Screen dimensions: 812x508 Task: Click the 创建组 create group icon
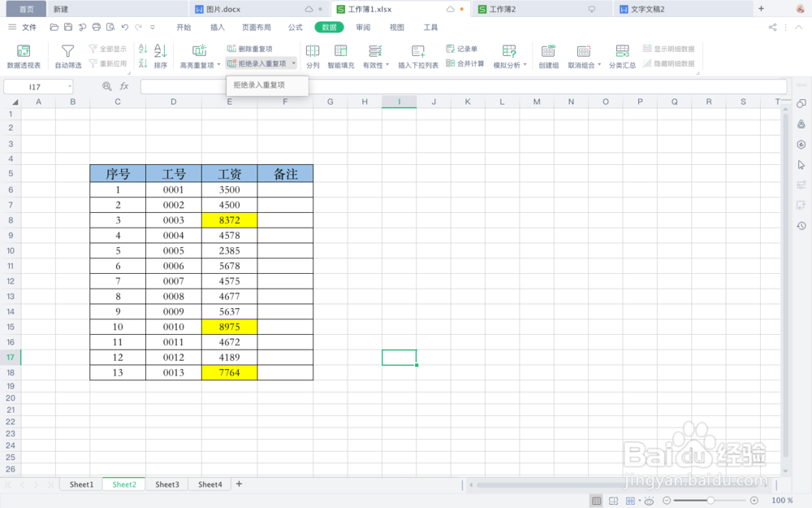[x=548, y=55]
